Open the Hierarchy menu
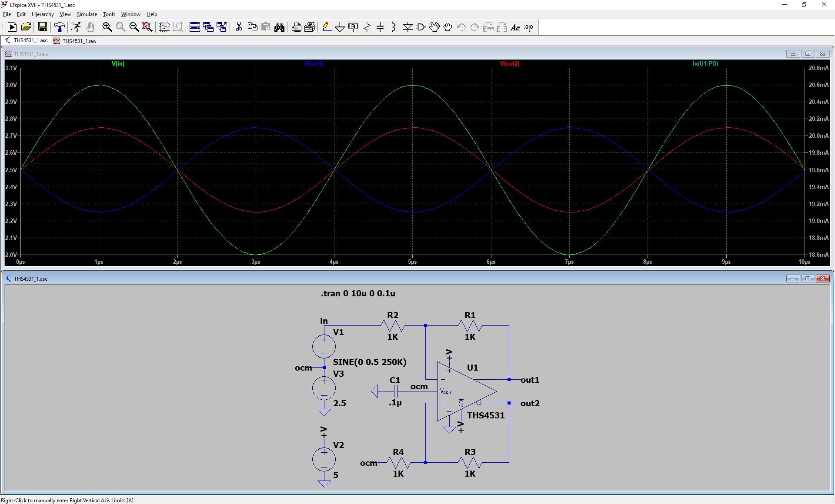835x504 pixels. pyautogui.click(x=43, y=14)
